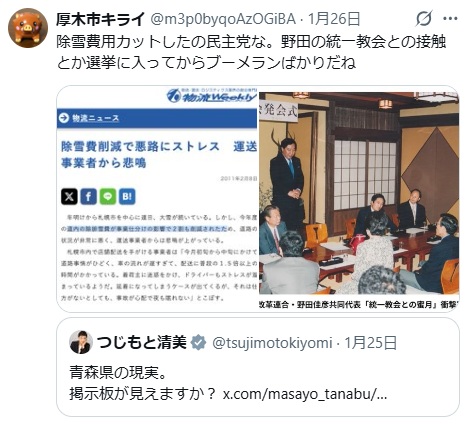Open the 1月26日 post timestamp

[334, 19]
